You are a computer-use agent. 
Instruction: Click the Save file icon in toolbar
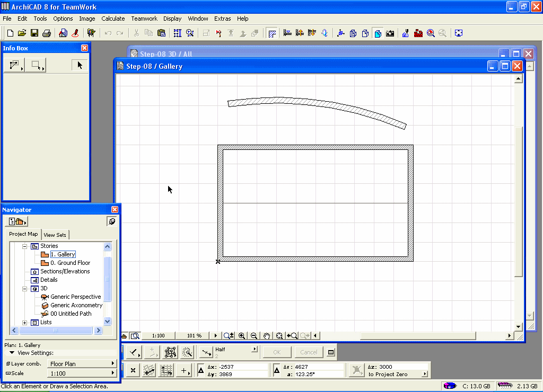pyautogui.click(x=34, y=33)
